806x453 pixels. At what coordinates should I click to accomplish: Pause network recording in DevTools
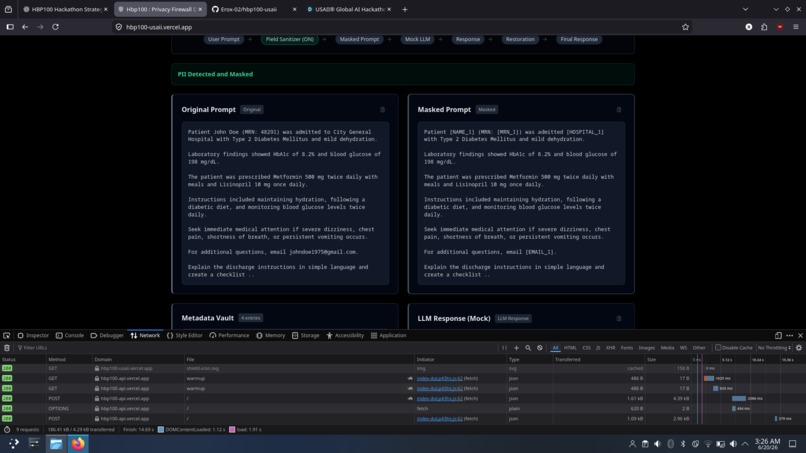coord(504,348)
